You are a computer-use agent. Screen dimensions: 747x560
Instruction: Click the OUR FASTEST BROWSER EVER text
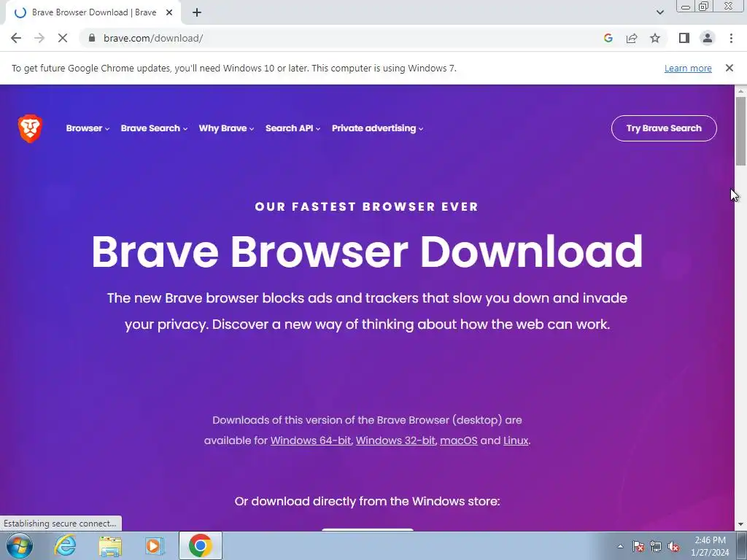coord(366,206)
